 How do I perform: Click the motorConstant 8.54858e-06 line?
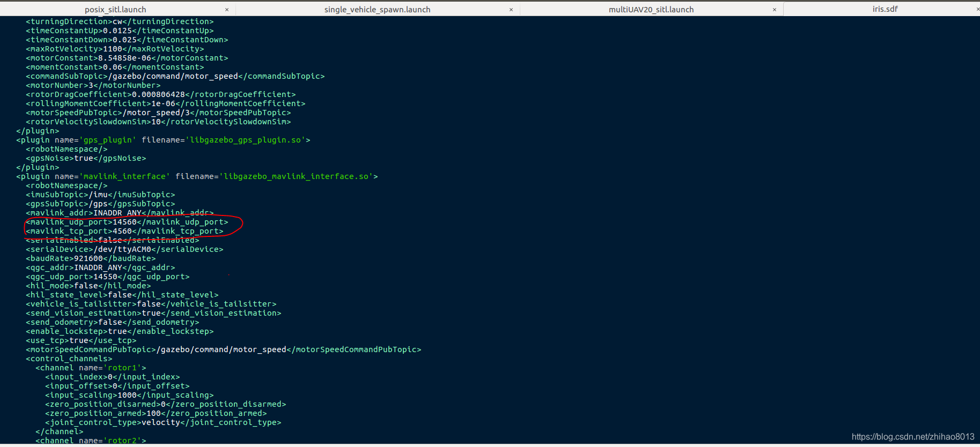pyautogui.click(x=127, y=58)
